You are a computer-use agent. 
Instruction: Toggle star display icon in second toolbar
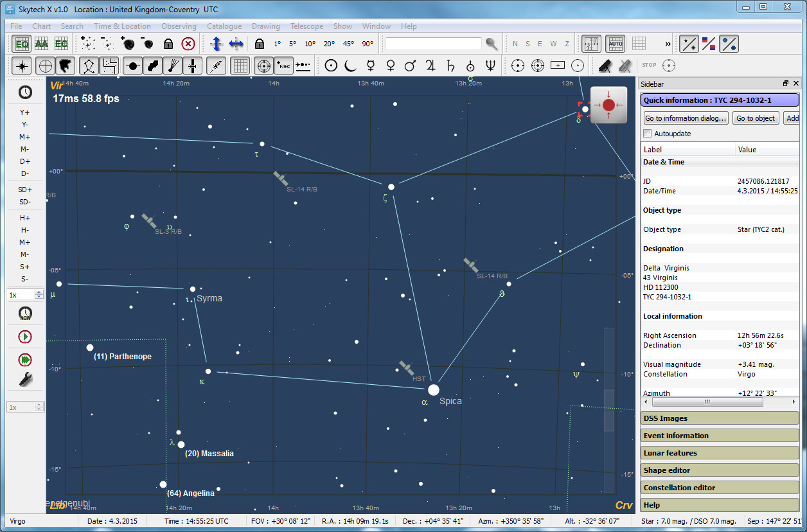(22, 66)
